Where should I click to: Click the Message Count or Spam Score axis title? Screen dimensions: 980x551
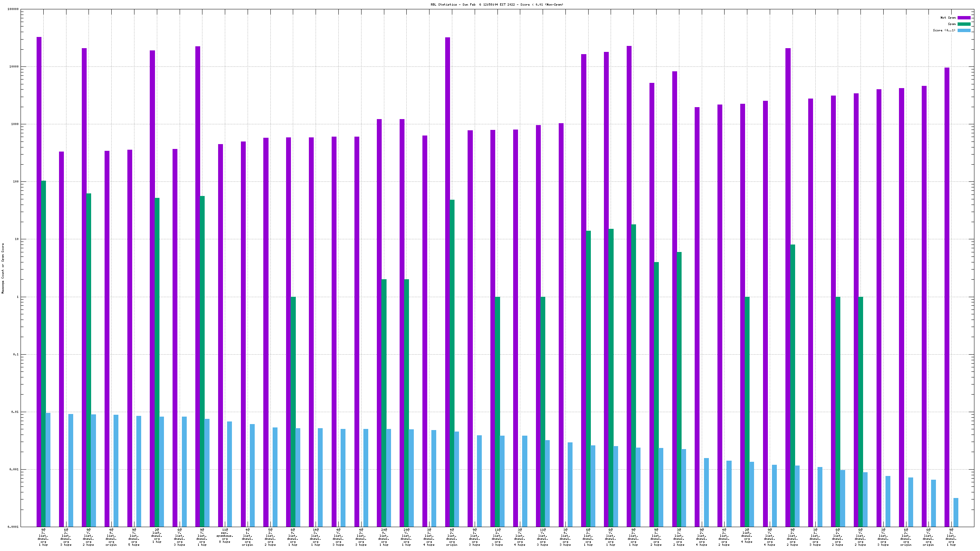[3, 268]
